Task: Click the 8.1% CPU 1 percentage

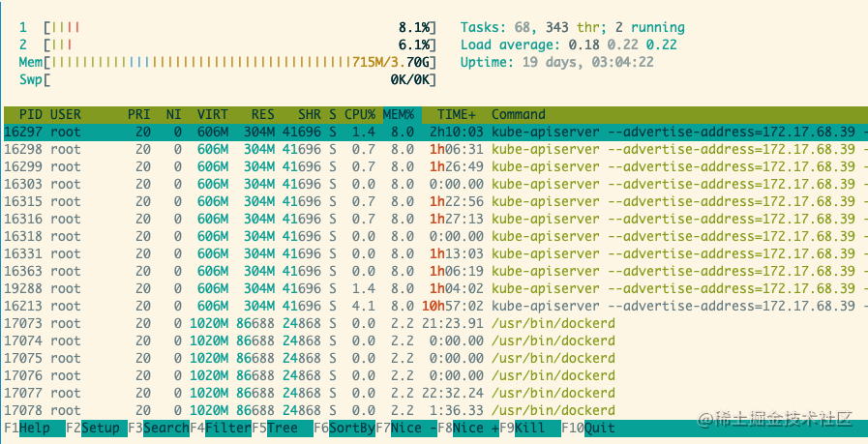Action: [x=414, y=28]
